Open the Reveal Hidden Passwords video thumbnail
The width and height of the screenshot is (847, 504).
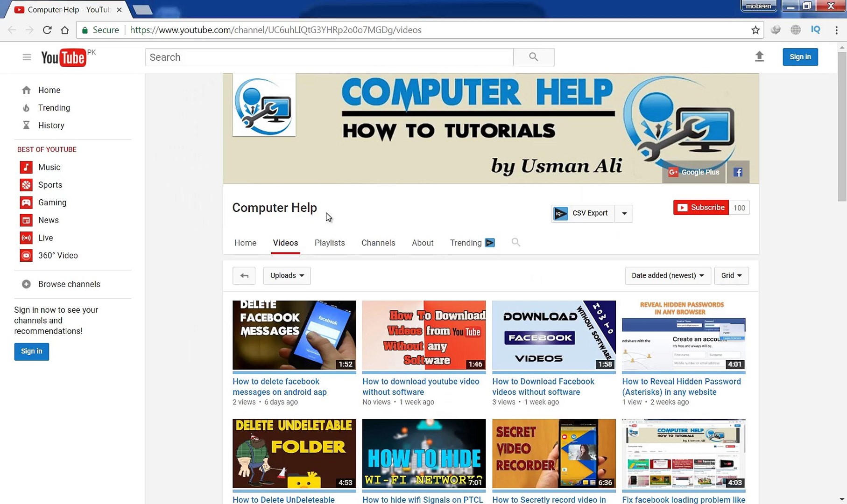[x=684, y=335]
